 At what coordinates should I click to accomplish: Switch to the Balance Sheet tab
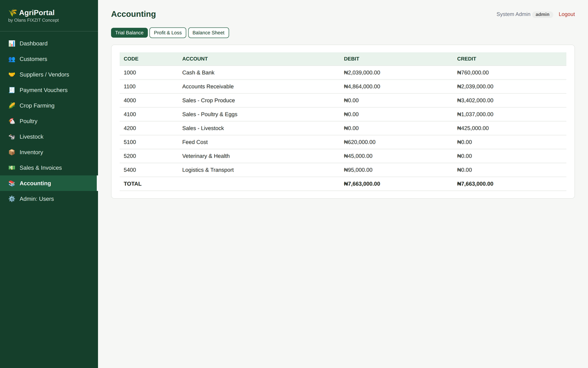pyautogui.click(x=208, y=33)
